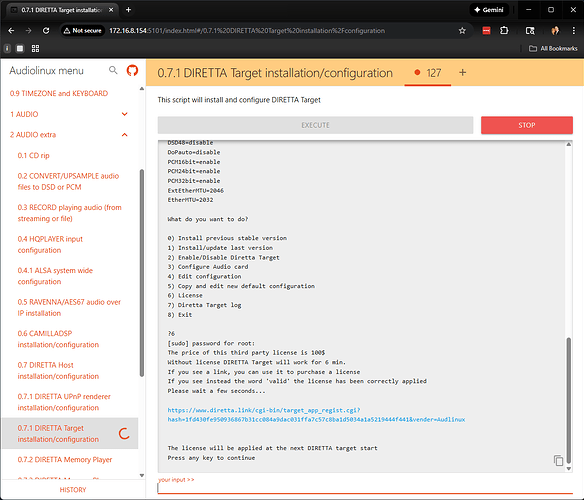Open 0.7.2 DIRETTA Memory Player
584x500 pixels.
click(65, 459)
